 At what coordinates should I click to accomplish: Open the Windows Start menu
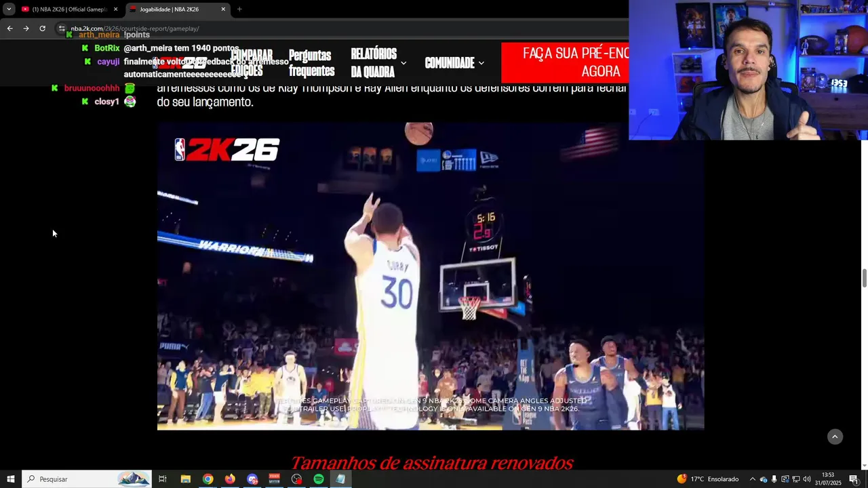[x=10, y=479]
